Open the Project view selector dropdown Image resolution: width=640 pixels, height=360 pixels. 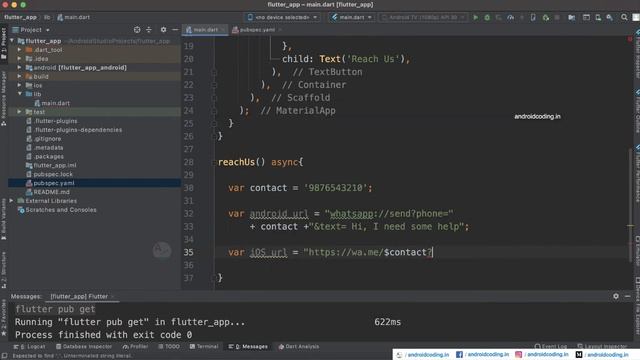(x=31, y=30)
